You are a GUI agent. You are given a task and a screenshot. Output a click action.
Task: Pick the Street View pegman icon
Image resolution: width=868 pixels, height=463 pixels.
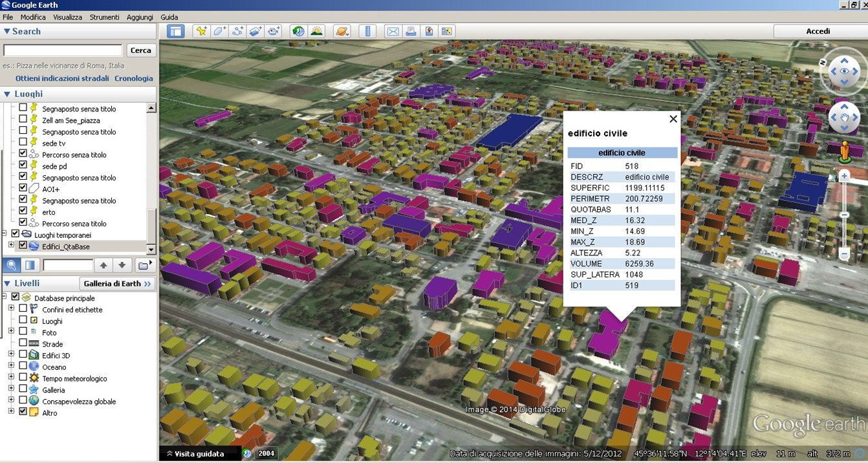point(844,151)
